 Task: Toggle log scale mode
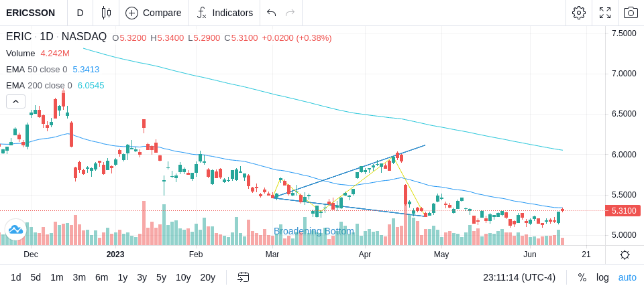pos(602,277)
